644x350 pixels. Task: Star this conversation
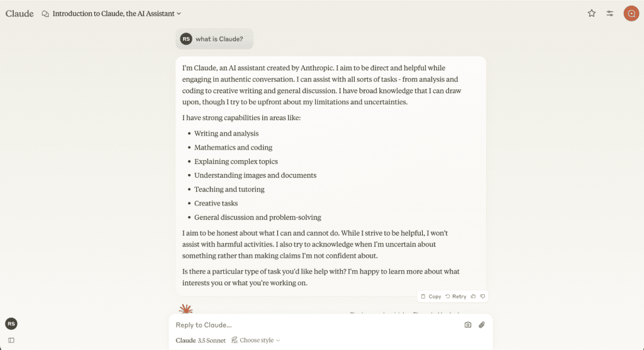pyautogui.click(x=591, y=13)
